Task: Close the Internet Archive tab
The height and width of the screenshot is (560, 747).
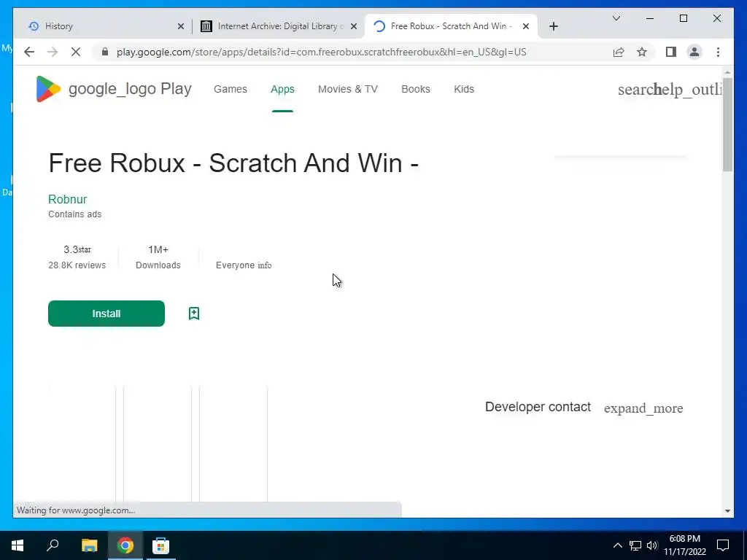Action: pyautogui.click(x=354, y=26)
